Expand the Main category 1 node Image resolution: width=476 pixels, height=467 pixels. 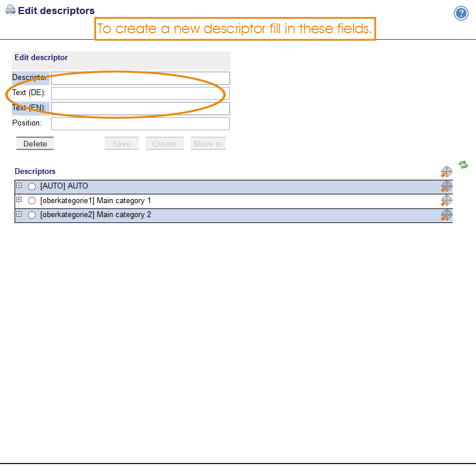(x=19, y=200)
